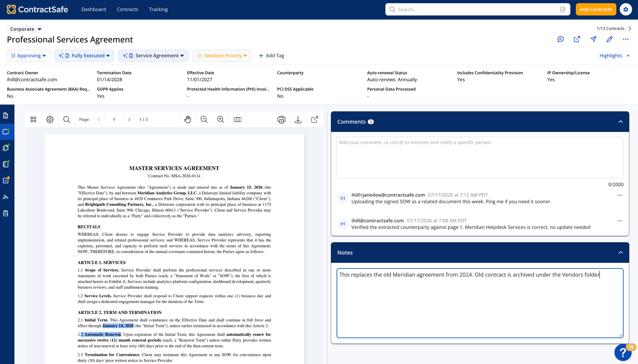Click the zoom out icon
The image size is (638, 364).
click(x=204, y=119)
